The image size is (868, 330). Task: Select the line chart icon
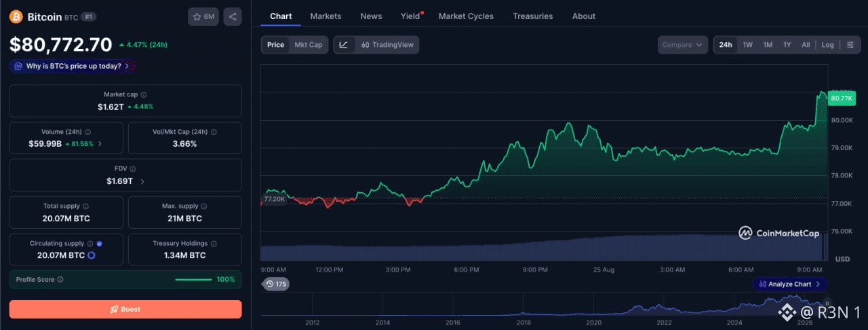[x=344, y=45]
